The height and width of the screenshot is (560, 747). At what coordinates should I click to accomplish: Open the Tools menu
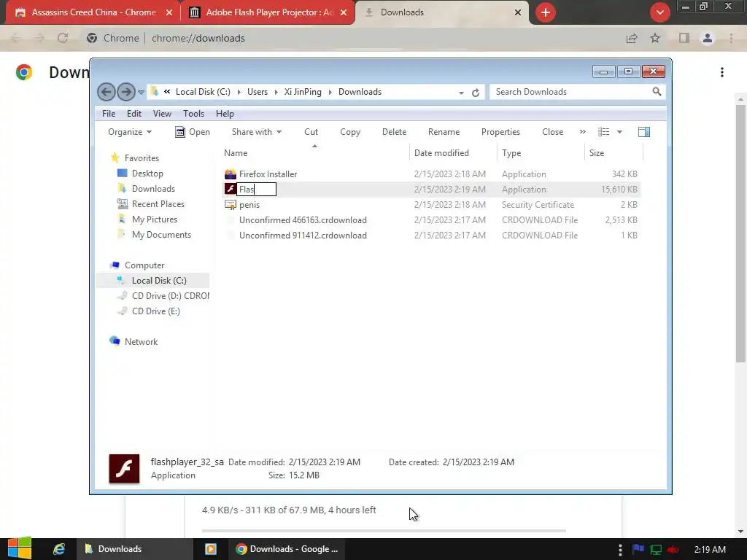pyautogui.click(x=193, y=113)
